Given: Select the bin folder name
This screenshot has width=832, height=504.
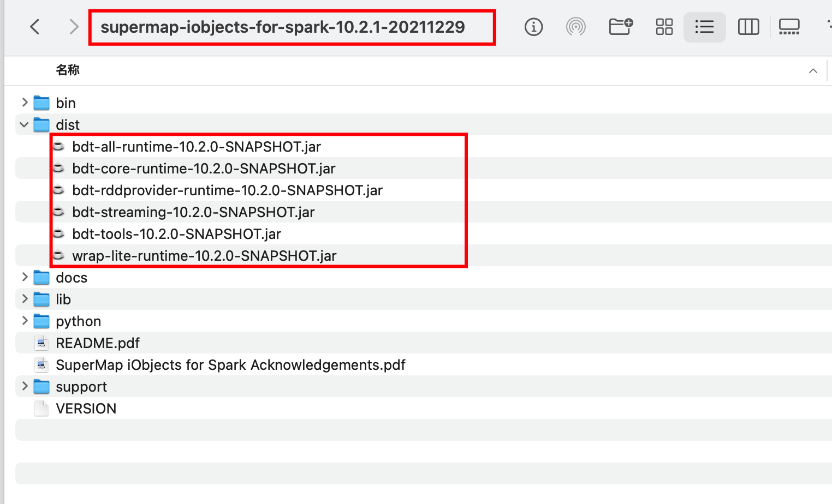Looking at the screenshot, I should (x=66, y=103).
